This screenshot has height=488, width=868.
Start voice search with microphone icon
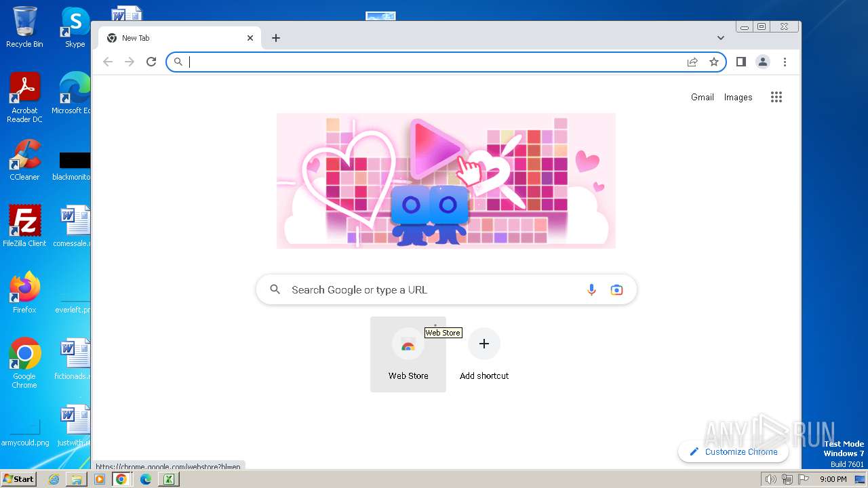[x=591, y=290]
